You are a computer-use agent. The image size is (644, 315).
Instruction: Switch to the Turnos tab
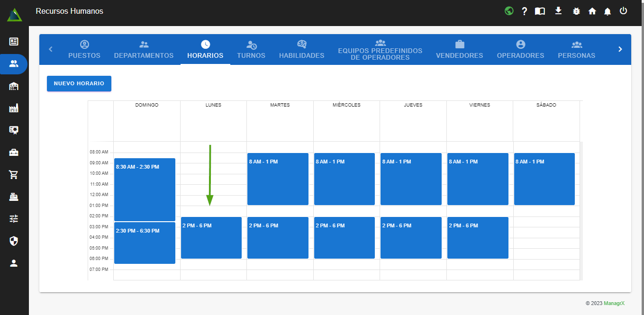coord(251,49)
